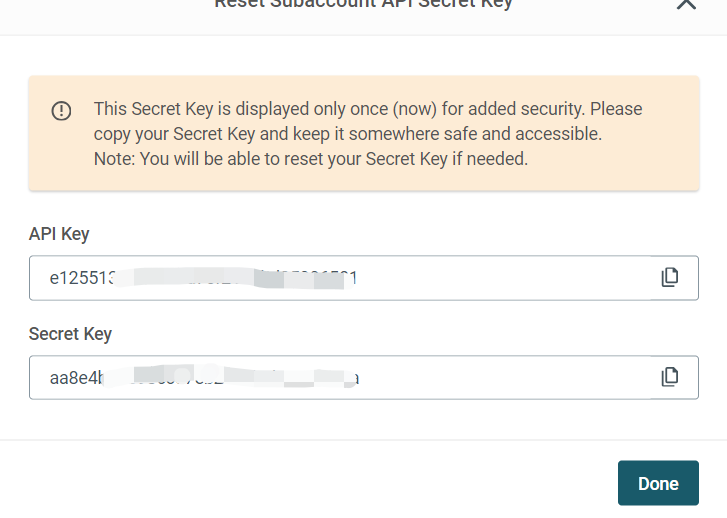727x518 pixels.
Task: Click the blurred portion of the Secret Key
Action: point(227,377)
